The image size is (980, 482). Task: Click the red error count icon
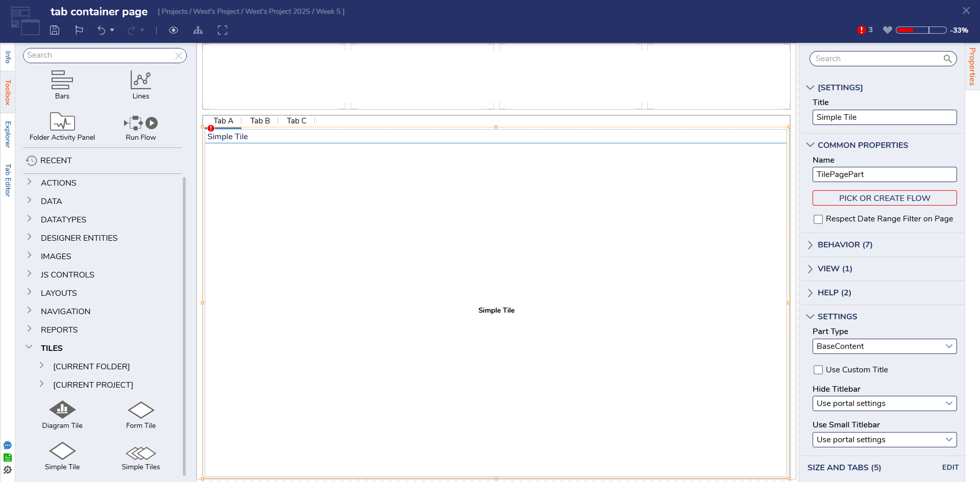pos(862,30)
